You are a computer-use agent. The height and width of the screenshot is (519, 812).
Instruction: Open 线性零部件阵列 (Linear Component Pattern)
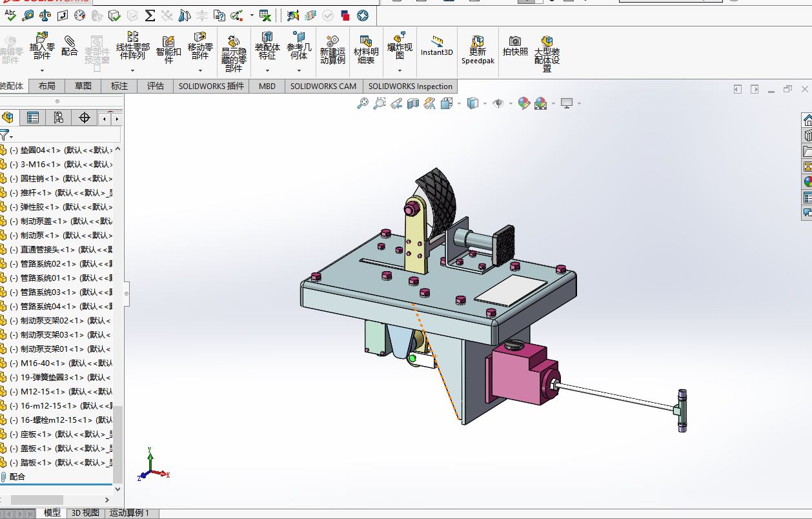point(132,45)
